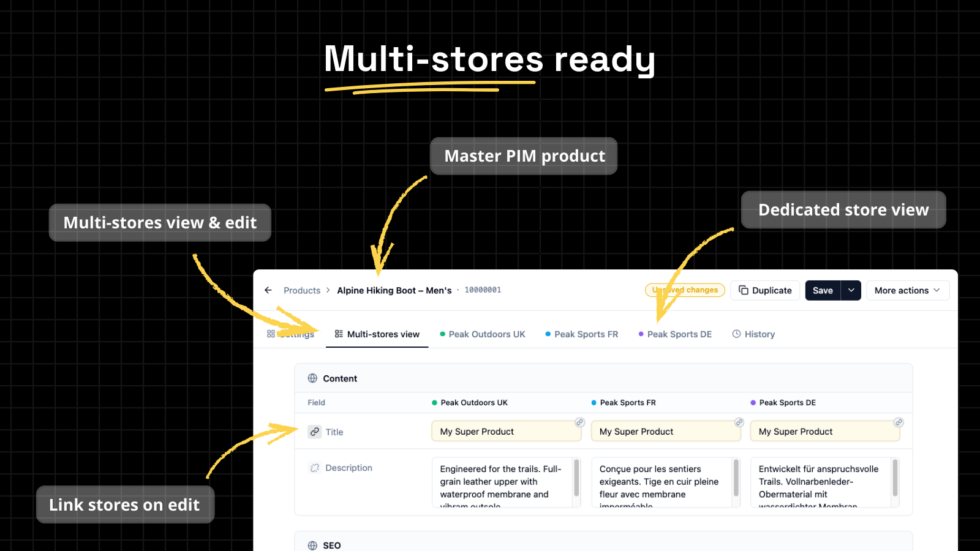Switch to the Peak Sports FR tab

point(586,334)
